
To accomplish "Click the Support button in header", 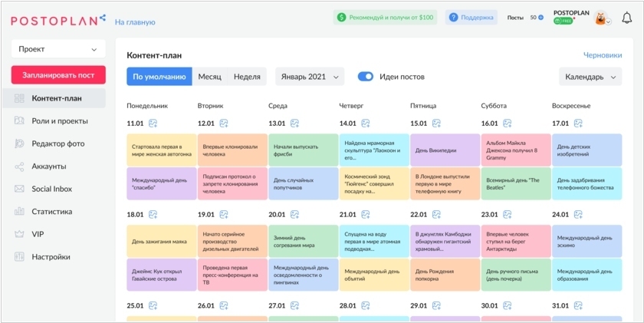I will coord(471,17).
